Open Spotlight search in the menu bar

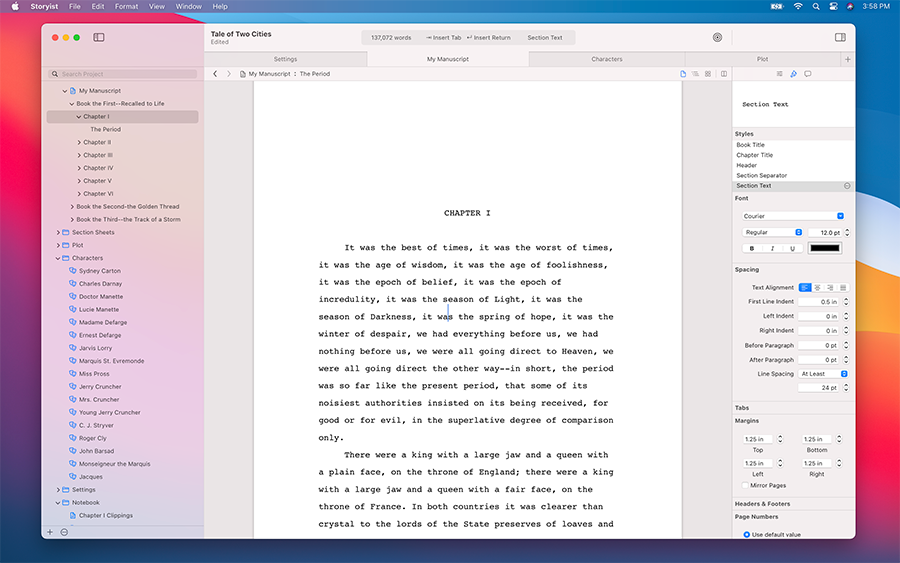(816, 6)
